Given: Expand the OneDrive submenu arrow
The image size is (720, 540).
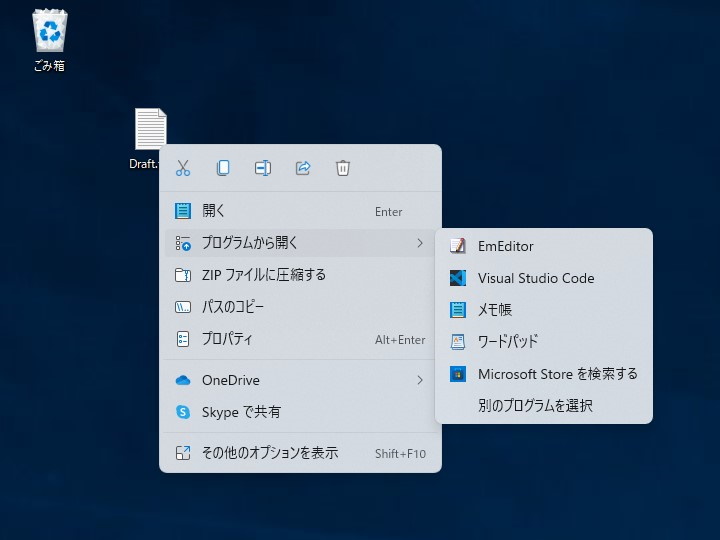Looking at the screenshot, I should click(x=420, y=380).
